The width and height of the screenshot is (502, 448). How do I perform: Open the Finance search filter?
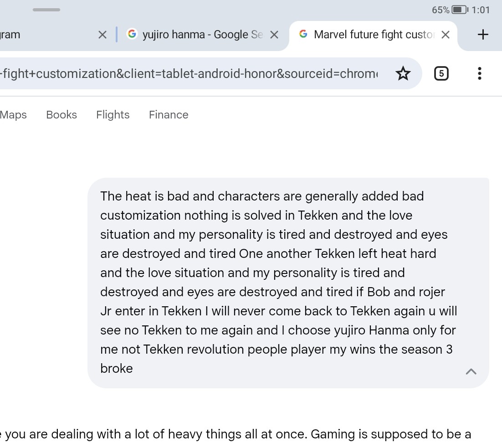[x=169, y=115]
